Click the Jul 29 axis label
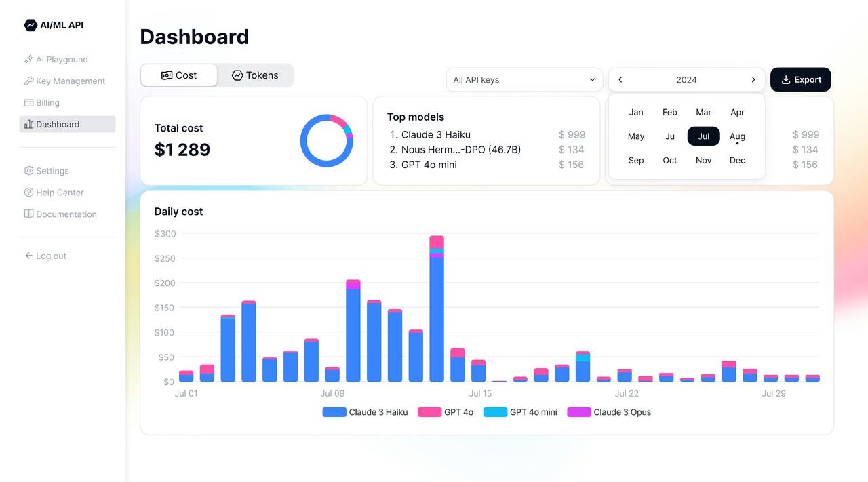 774,393
